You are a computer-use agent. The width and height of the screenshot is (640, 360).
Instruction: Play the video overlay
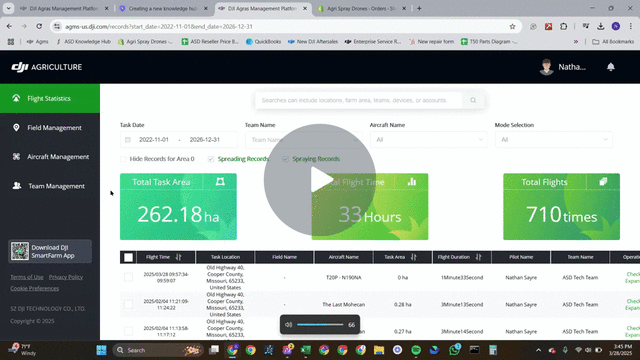point(320,180)
